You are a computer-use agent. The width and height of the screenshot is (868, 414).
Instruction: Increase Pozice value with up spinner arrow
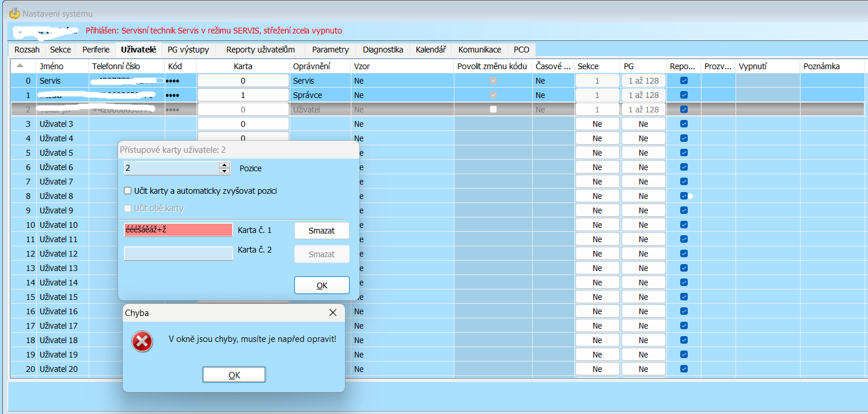[224, 165]
